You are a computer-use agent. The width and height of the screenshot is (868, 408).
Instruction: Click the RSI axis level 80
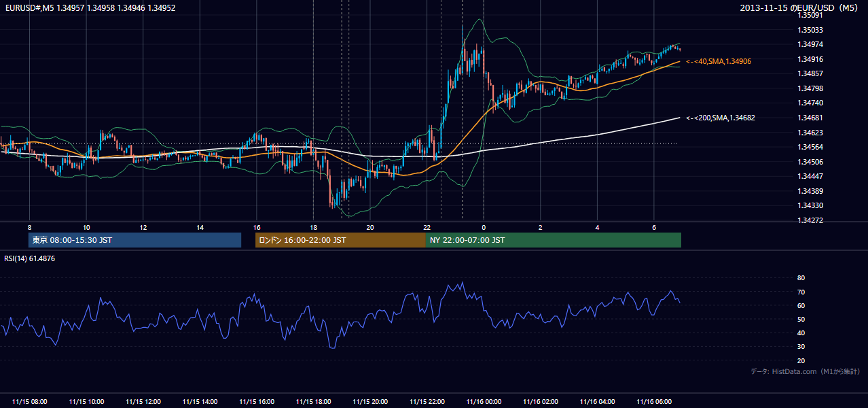pos(801,278)
